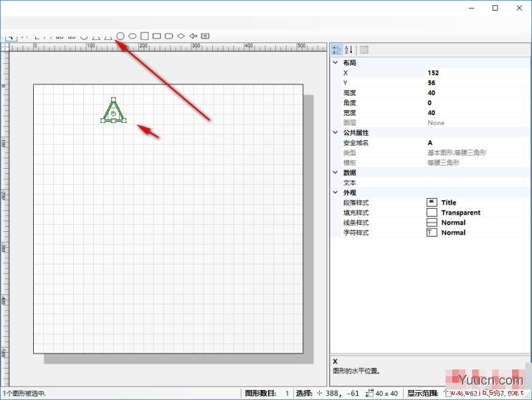This screenshot has width=532, height=400.
Task: Collapse the 数据 property group
Action: tap(335, 173)
